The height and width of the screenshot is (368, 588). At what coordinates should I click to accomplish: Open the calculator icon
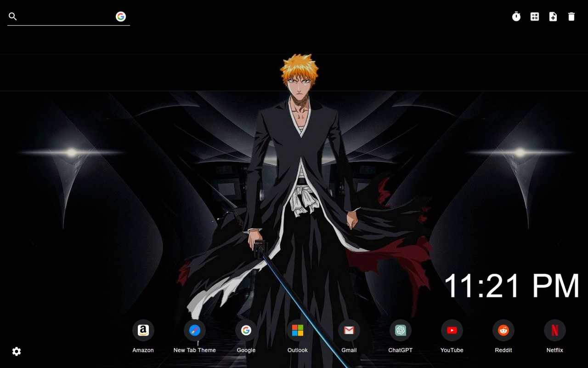coord(535,17)
